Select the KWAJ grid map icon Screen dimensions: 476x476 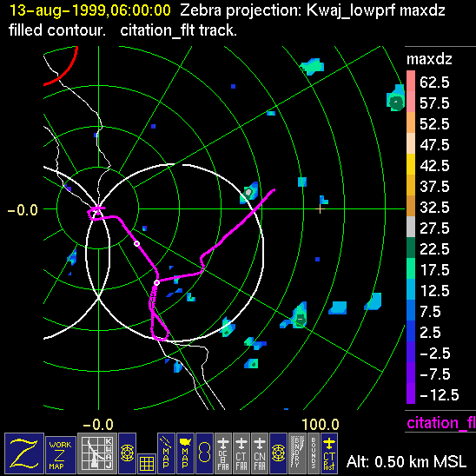click(97, 453)
